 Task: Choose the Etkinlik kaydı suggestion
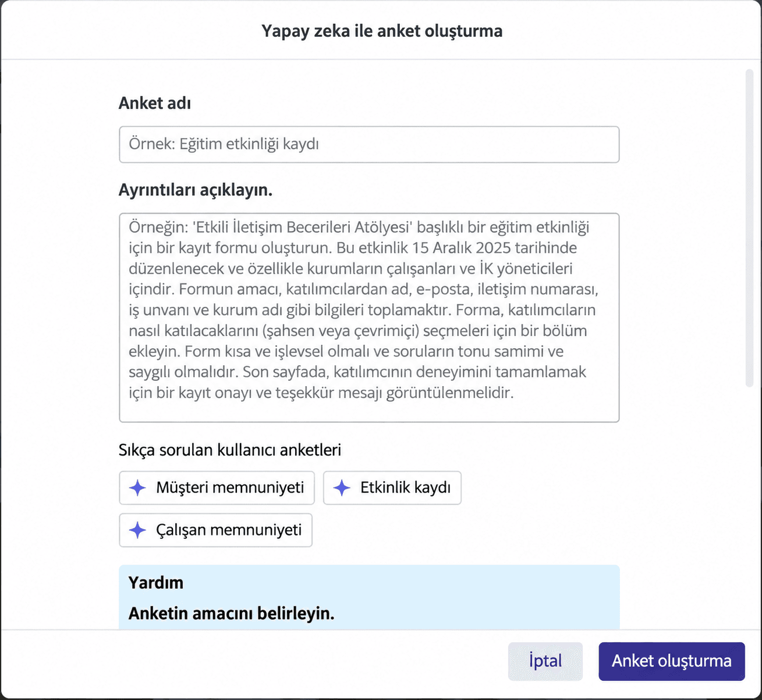point(392,488)
